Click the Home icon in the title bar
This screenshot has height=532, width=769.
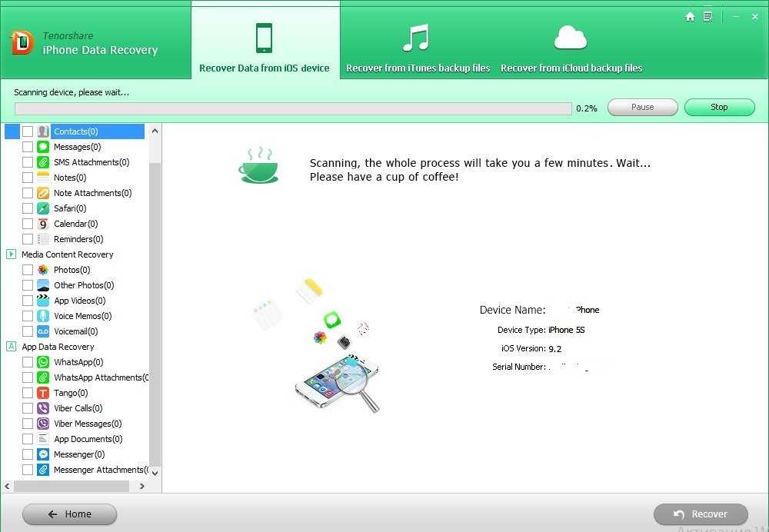(690, 16)
